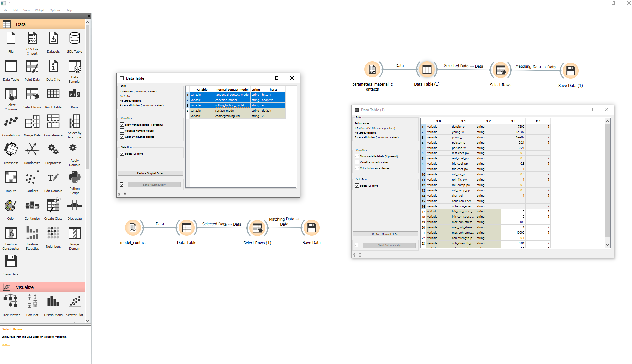The width and height of the screenshot is (632, 364).
Task: Choose the Merge Data widget
Action: pyautogui.click(x=32, y=122)
